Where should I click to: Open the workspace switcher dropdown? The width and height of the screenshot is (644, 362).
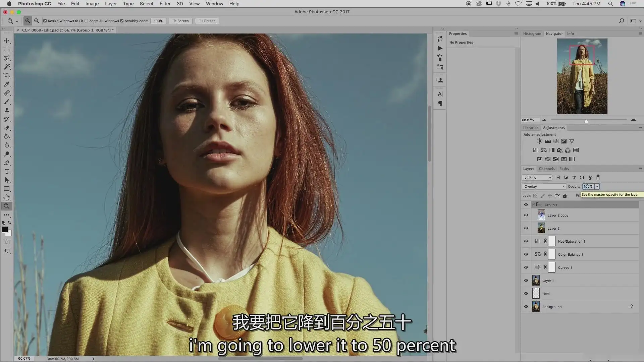click(636, 21)
